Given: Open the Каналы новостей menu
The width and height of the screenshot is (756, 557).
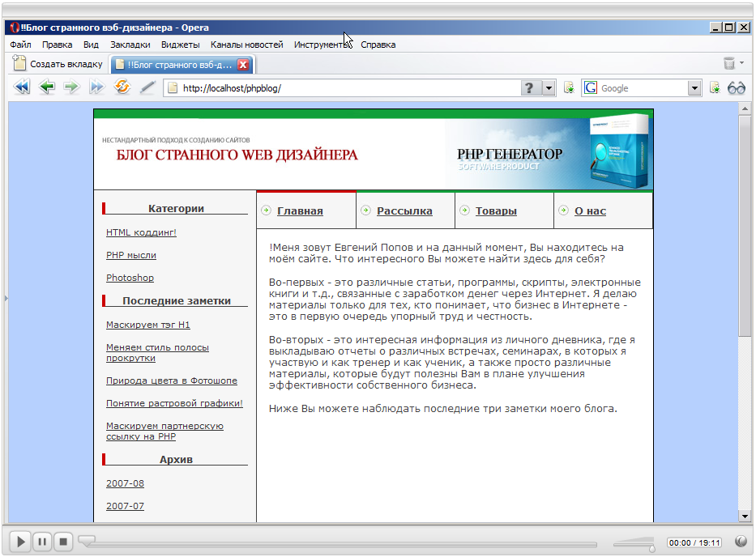Looking at the screenshot, I should (x=247, y=45).
